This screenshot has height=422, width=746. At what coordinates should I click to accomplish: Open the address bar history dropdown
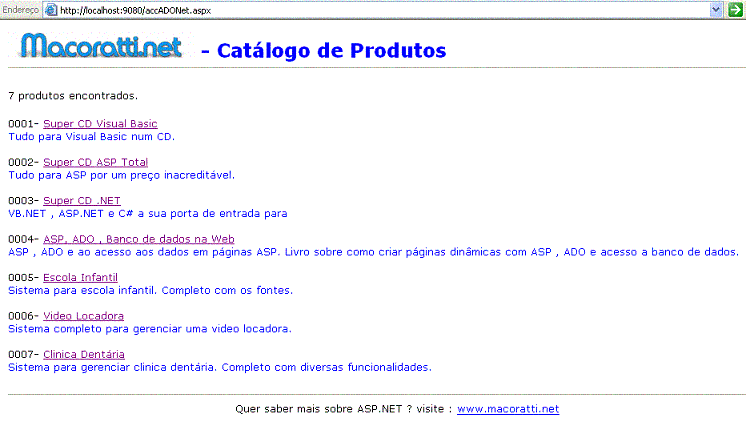pos(716,10)
